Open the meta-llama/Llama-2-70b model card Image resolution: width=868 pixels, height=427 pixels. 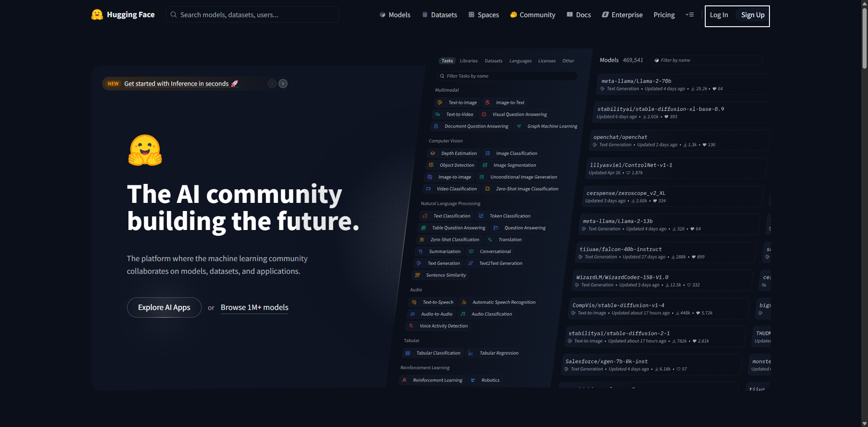[x=684, y=84]
